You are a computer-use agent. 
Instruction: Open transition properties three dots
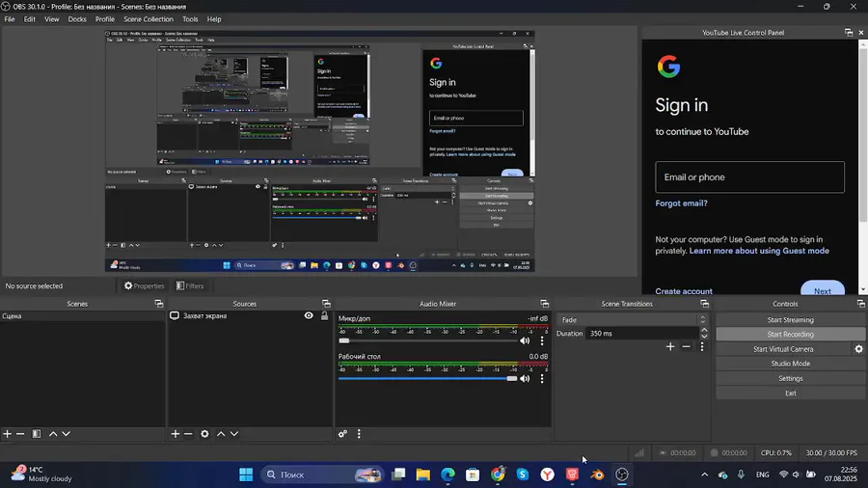702,346
